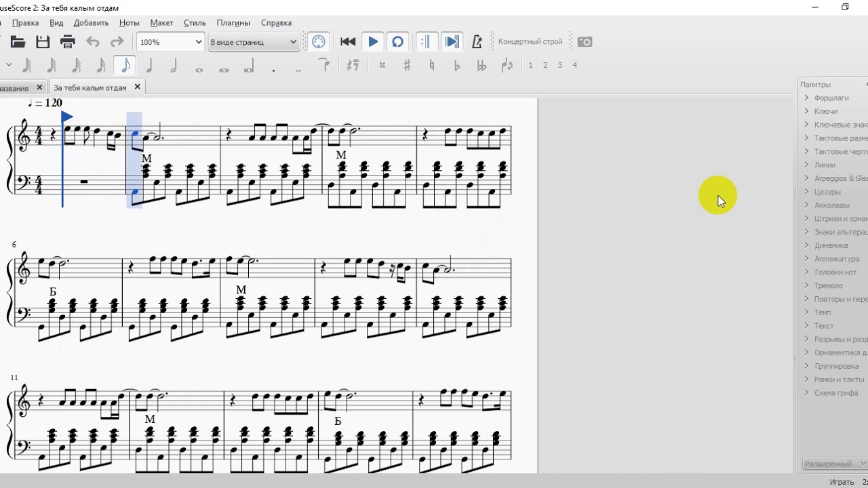The height and width of the screenshot is (488, 868).
Task: Close the 'За тебя калым отдам' tab
Action: click(137, 87)
